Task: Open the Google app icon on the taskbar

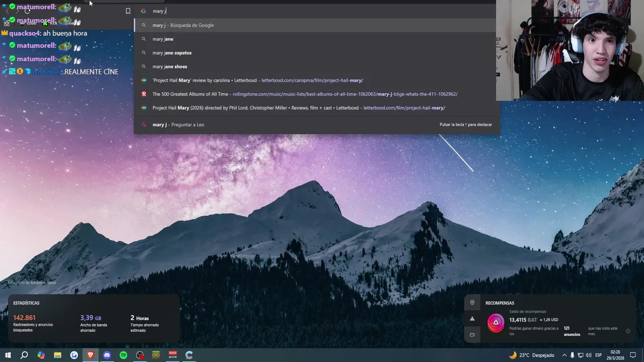Action: pyautogui.click(x=74, y=355)
